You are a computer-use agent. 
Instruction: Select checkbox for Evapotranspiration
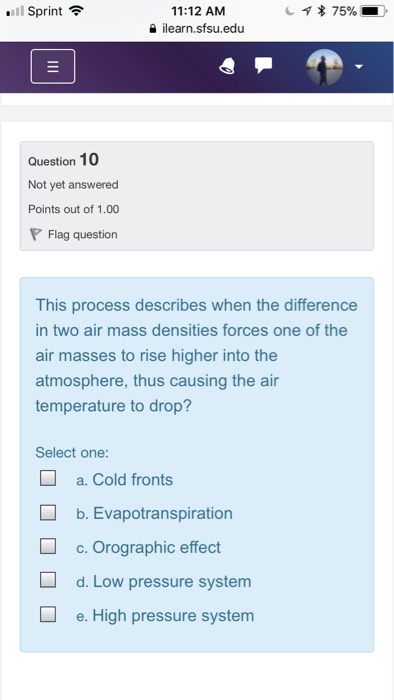tap(48, 512)
